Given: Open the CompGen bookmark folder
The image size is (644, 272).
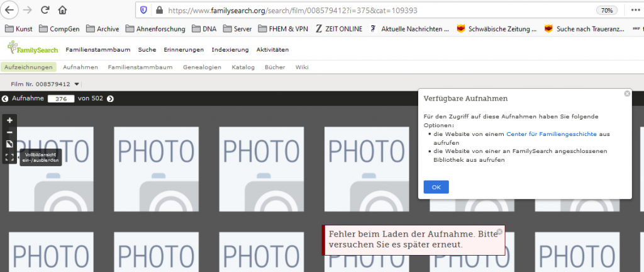Looking at the screenshot, I should (x=60, y=29).
